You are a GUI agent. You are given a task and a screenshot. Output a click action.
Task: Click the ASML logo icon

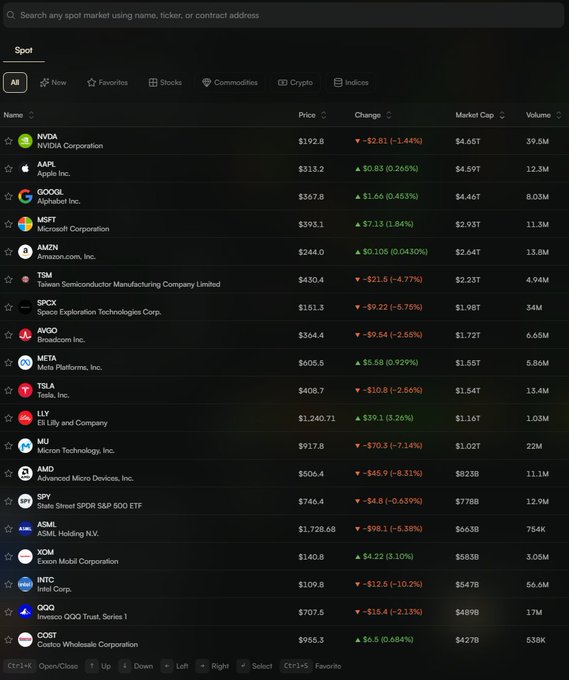[25, 529]
